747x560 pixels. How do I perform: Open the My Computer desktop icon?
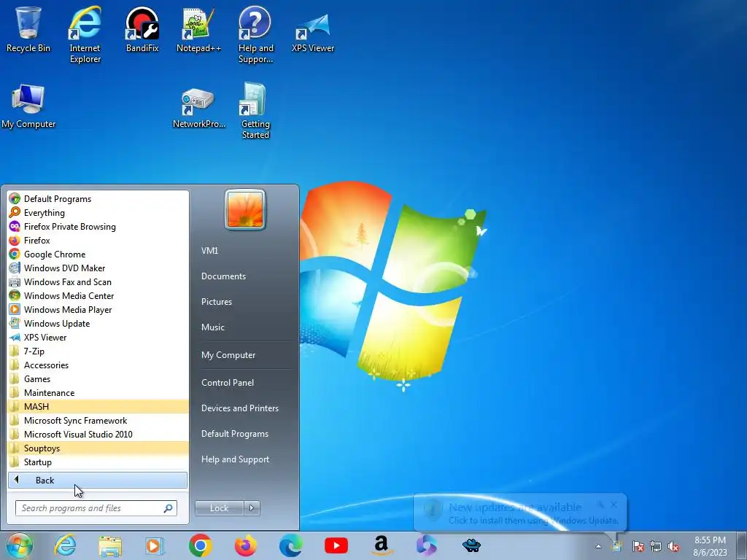pos(28,106)
